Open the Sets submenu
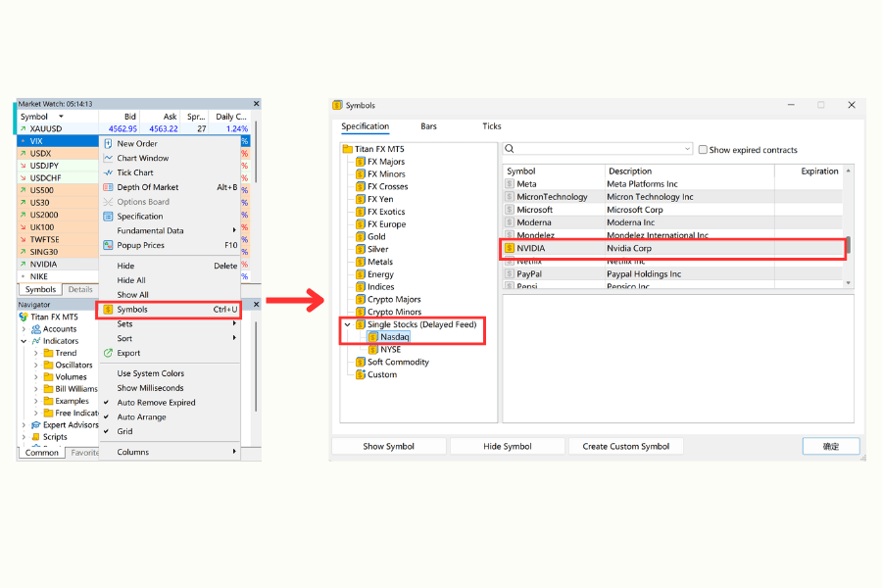This screenshot has height=588, width=882. tap(170, 324)
